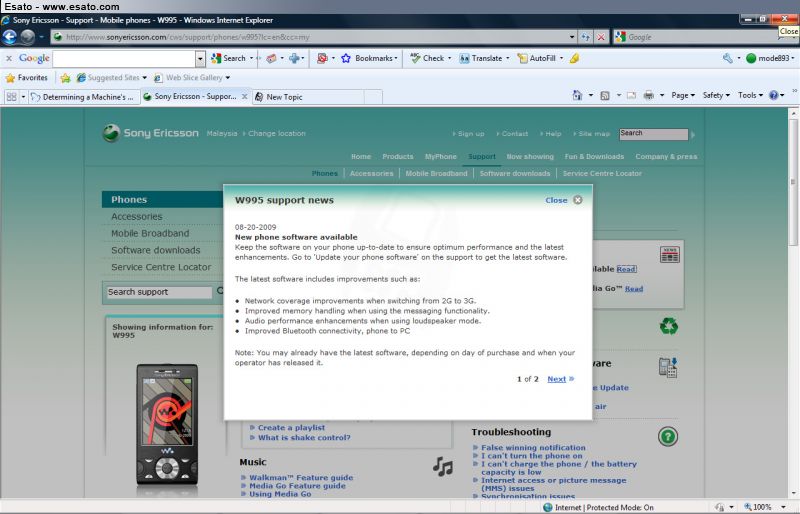Viewport: 800px width, 514px height.
Task: Open the Products navigation item
Action: [397, 157]
